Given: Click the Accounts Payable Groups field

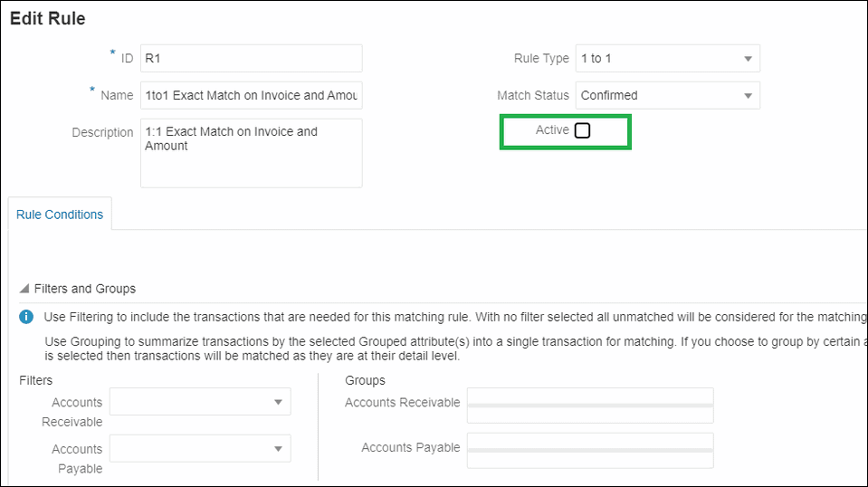Looking at the screenshot, I should point(590,450).
